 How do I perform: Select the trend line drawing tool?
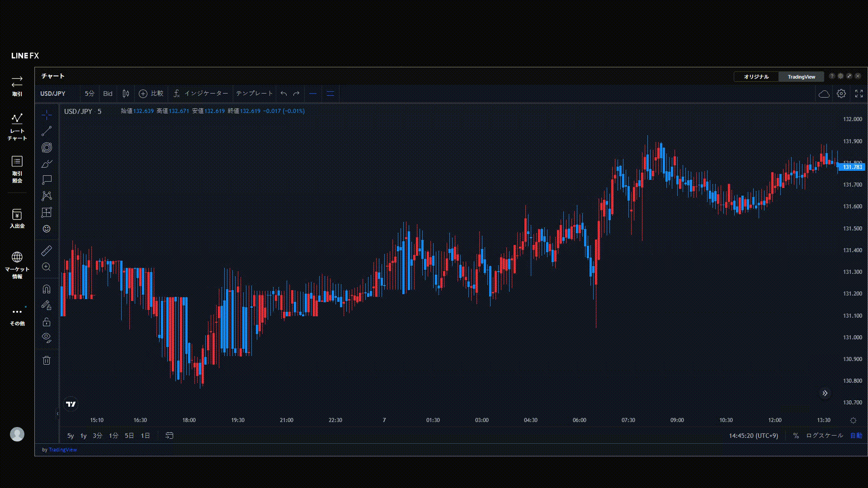click(47, 131)
